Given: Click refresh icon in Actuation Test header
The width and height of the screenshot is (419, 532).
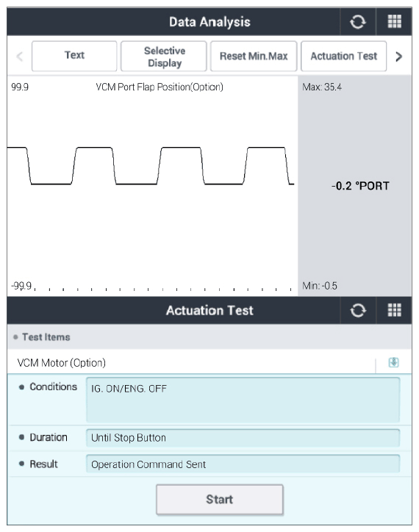Looking at the screenshot, I should [x=358, y=310].
